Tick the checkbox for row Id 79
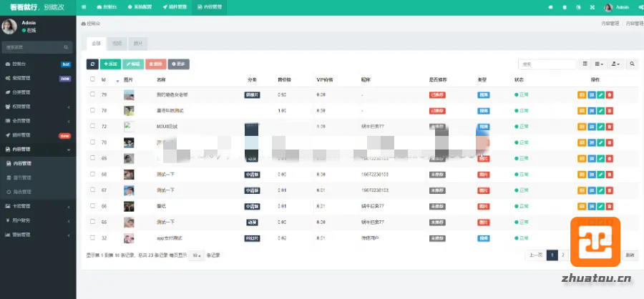 click(92, 94)
